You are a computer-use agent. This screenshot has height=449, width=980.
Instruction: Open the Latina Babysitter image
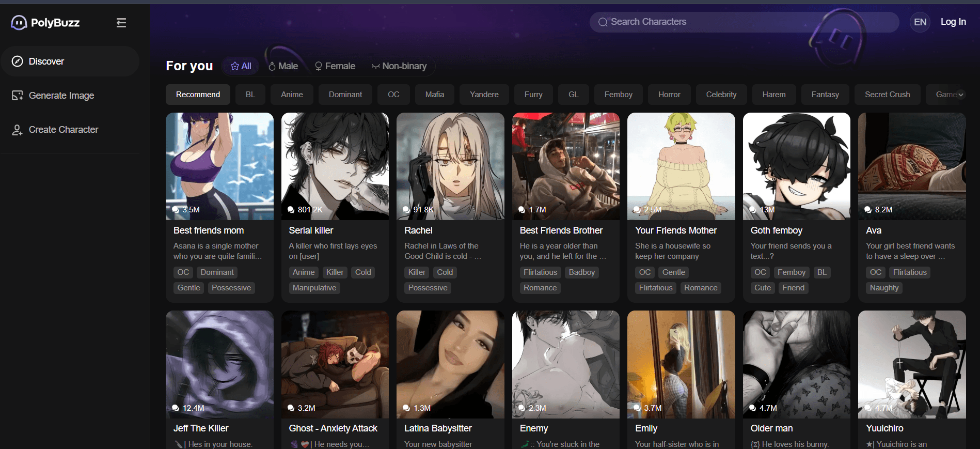(450, 364)
